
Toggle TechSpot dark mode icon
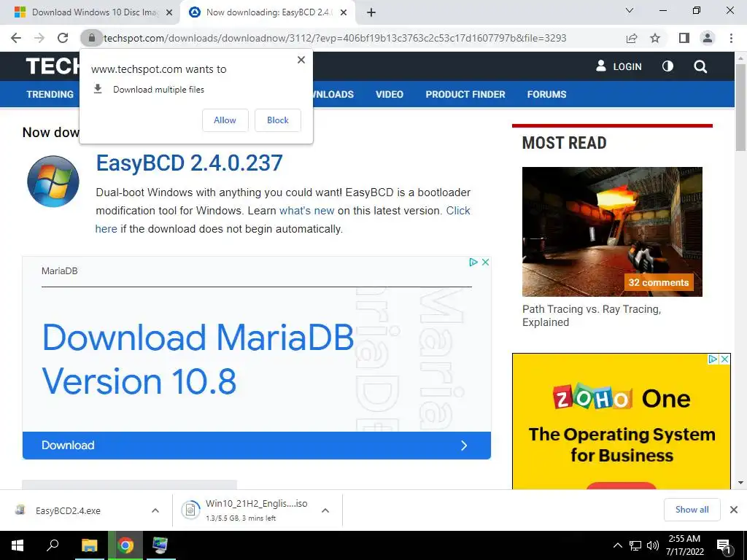pos(668,66)
